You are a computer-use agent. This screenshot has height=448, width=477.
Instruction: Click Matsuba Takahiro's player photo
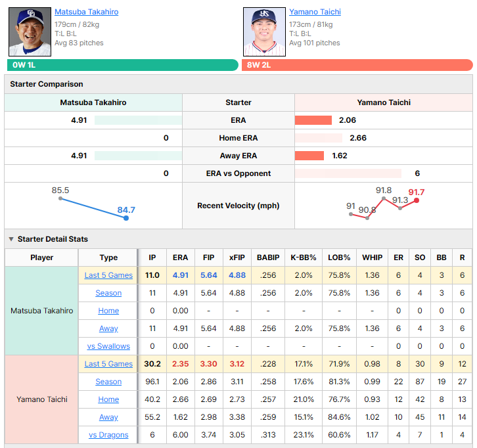30,32
